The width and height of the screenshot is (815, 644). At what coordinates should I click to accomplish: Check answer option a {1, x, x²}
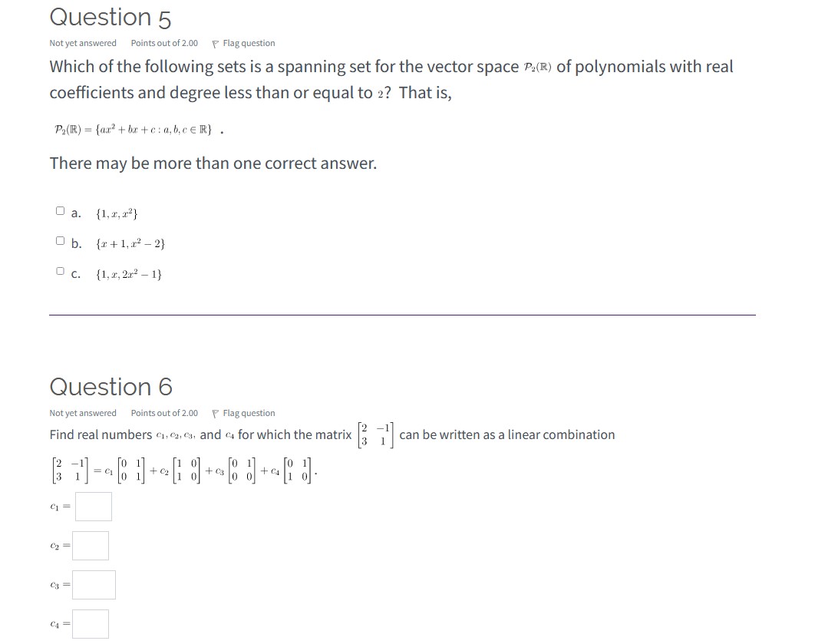(x=58, y=210)
